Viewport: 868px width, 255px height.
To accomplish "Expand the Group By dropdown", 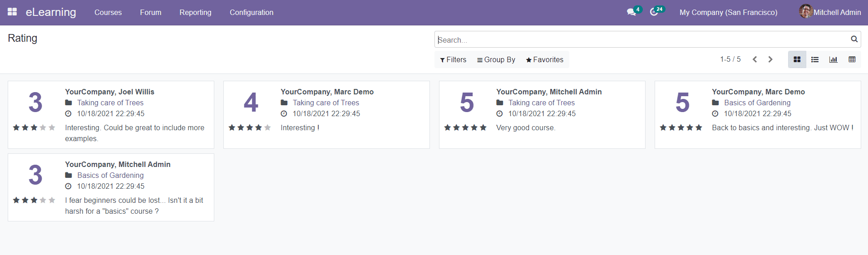I will [496, 59].
